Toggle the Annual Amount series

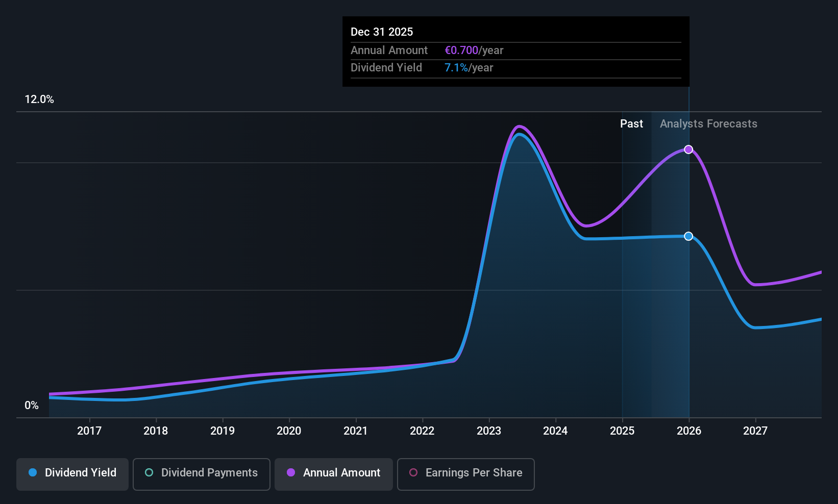click(334, 474)
